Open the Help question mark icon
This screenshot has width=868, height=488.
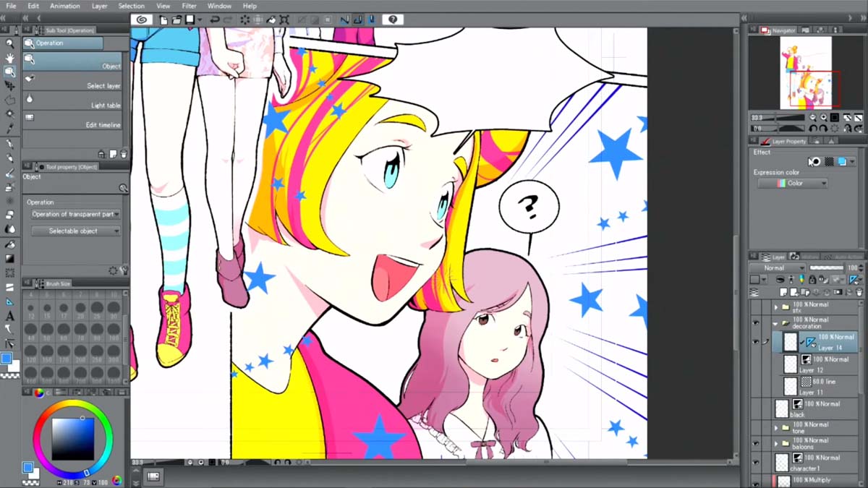[x=393, y=20]
